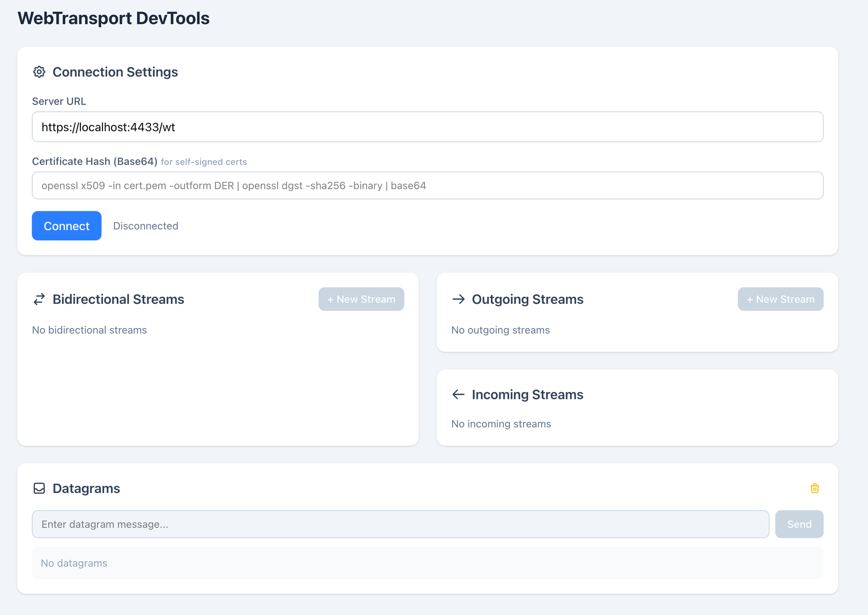
Task: Clear datagrams with the trash icon
Action: [x=815, y=489]
